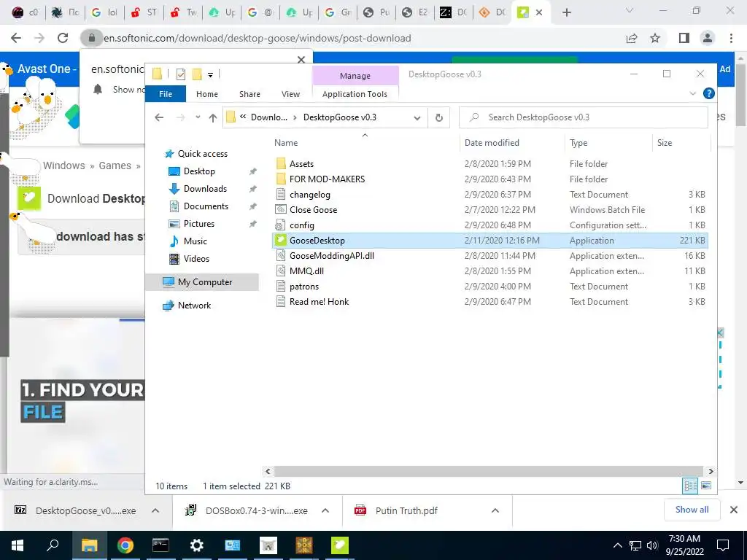Open Chrome profile menu
Image resolution: width=747 pixels, height=560 pixels.
coord(708,38)
